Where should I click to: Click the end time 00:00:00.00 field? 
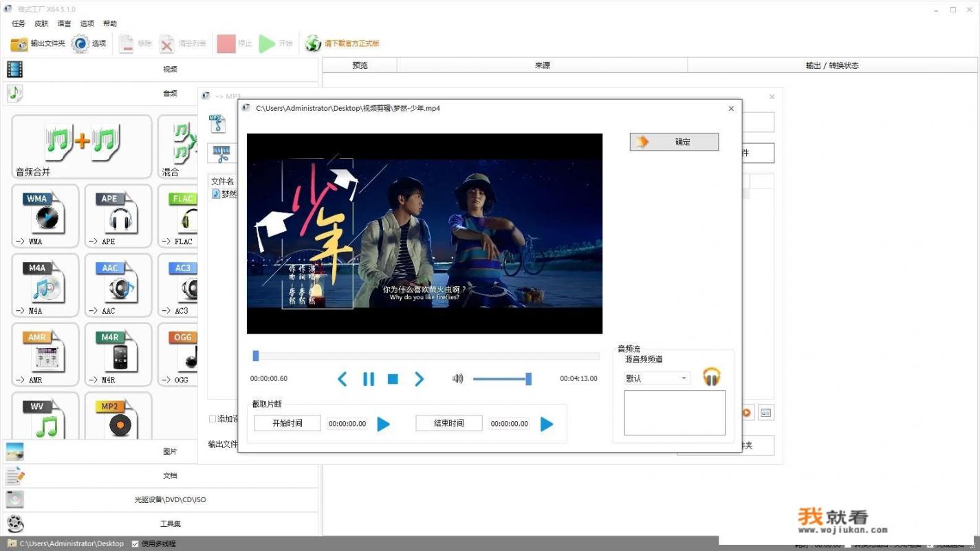coord(510,424)
